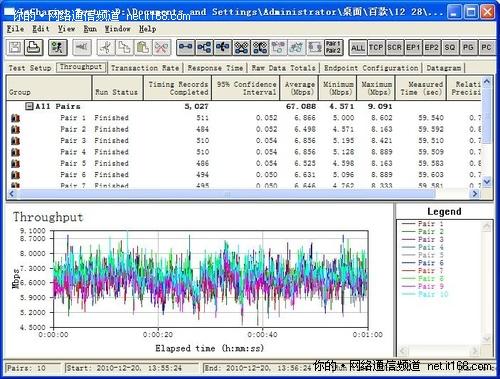Image resolution: width=500 pixels, height=379 pixels.
Task: Toggle the TCP filter button
Action: click(x=376, y=48)
